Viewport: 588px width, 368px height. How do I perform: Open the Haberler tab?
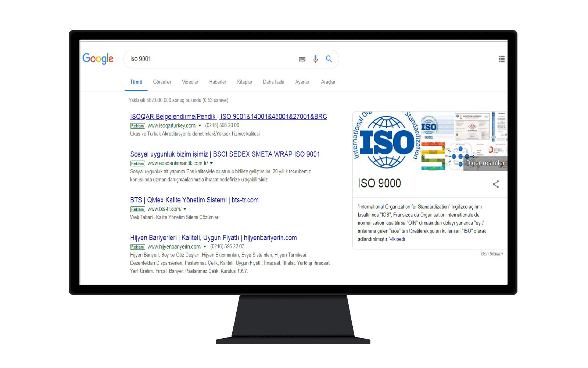[218, 82]
